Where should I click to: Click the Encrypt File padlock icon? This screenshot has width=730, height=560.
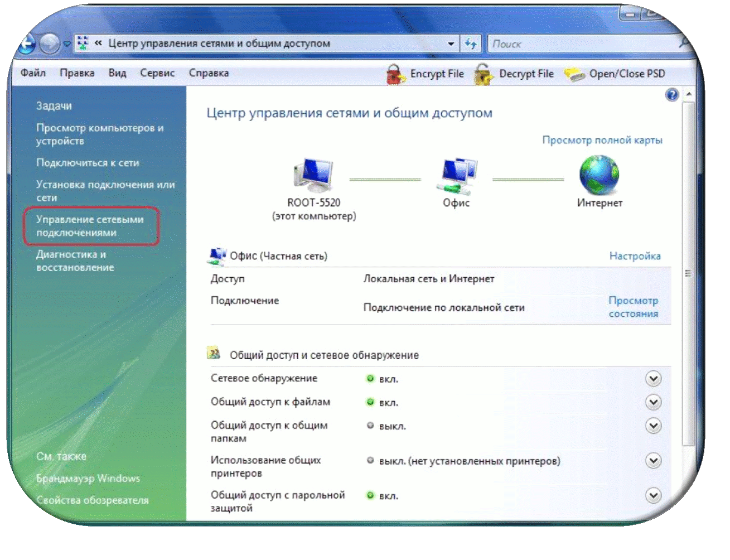point(395,74)
